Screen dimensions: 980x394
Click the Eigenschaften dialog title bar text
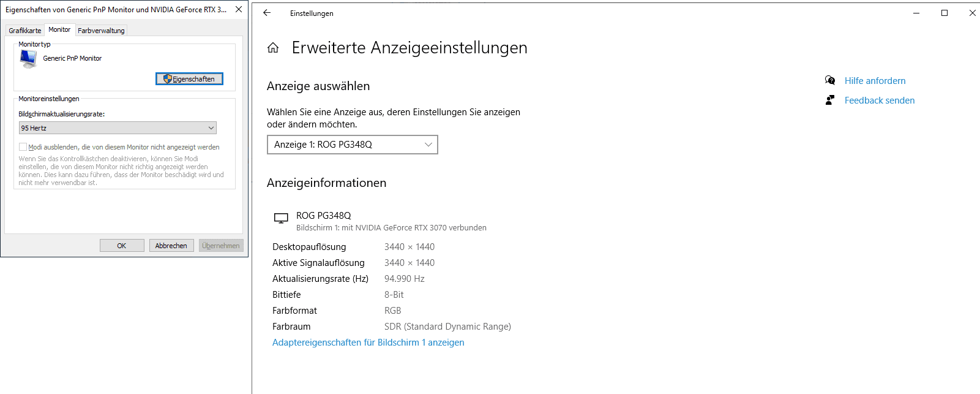(x=116, y=10)
